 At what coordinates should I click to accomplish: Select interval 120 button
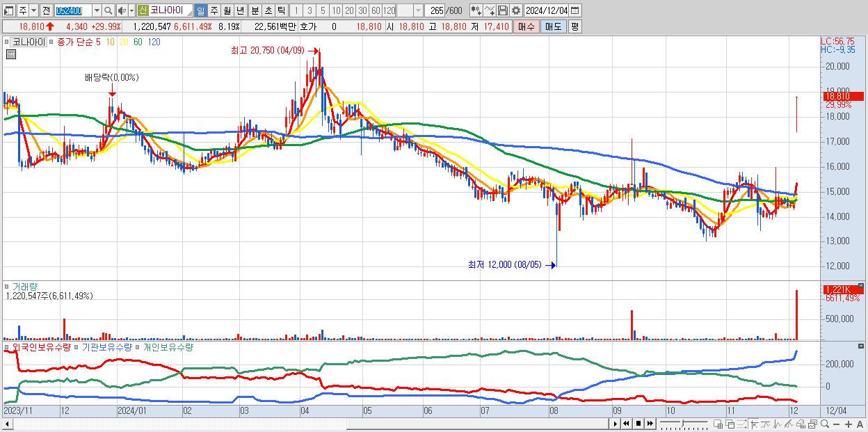389,10
